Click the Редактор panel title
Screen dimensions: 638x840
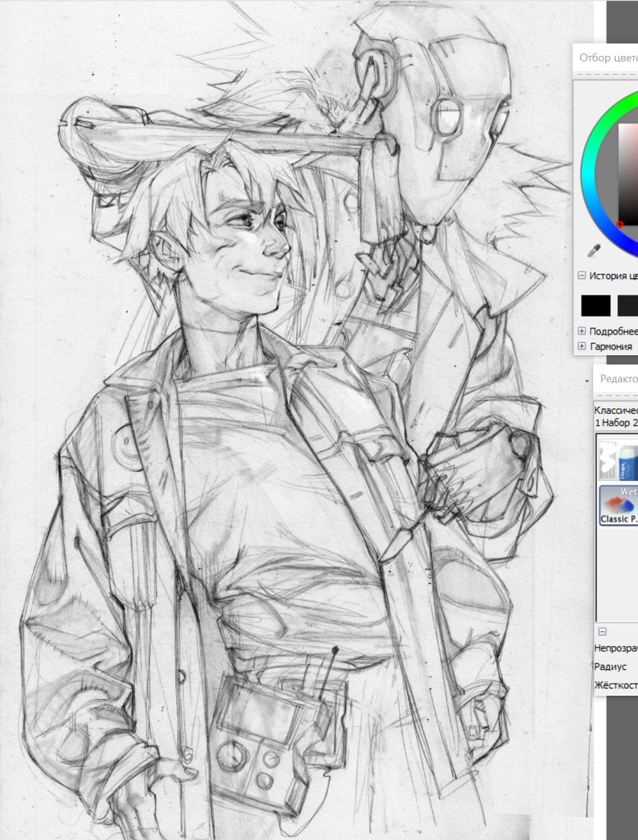point(619,378)
